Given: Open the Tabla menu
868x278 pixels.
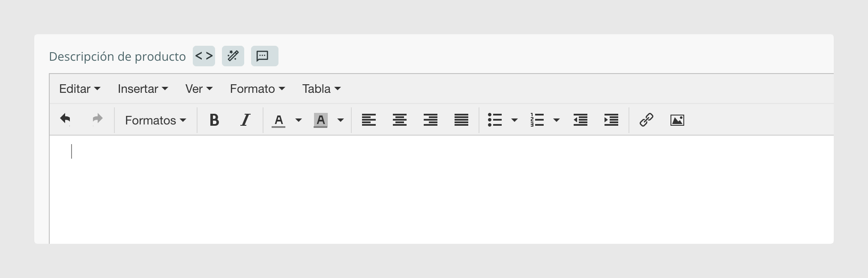Looking at the screenshot, I should pos(322,89).
